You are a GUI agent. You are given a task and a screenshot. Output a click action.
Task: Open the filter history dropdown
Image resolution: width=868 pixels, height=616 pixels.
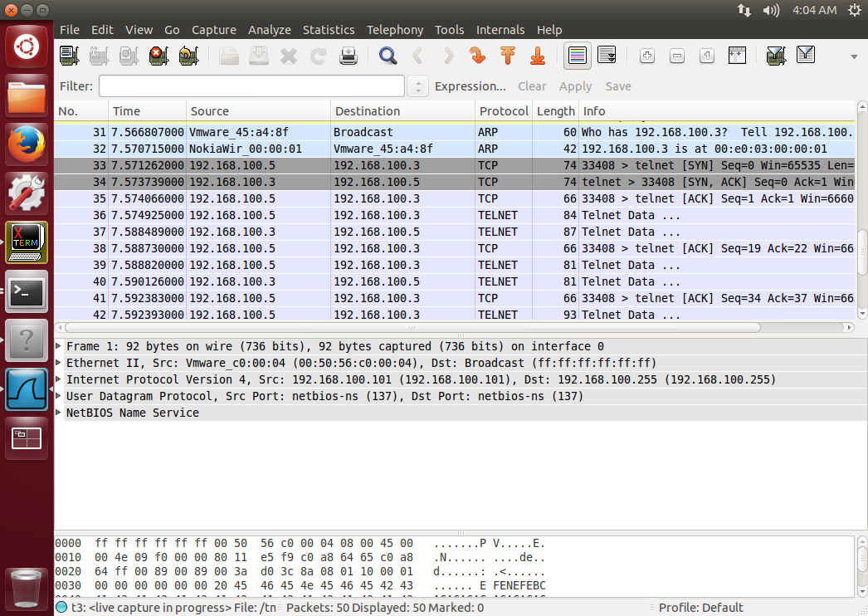point(418,86)
